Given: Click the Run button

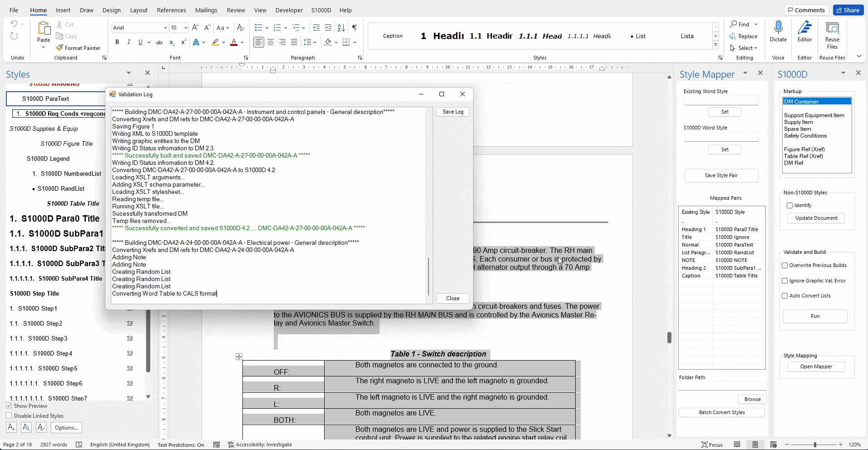Looking at the screenshot, I should click(x=815, y=316).
